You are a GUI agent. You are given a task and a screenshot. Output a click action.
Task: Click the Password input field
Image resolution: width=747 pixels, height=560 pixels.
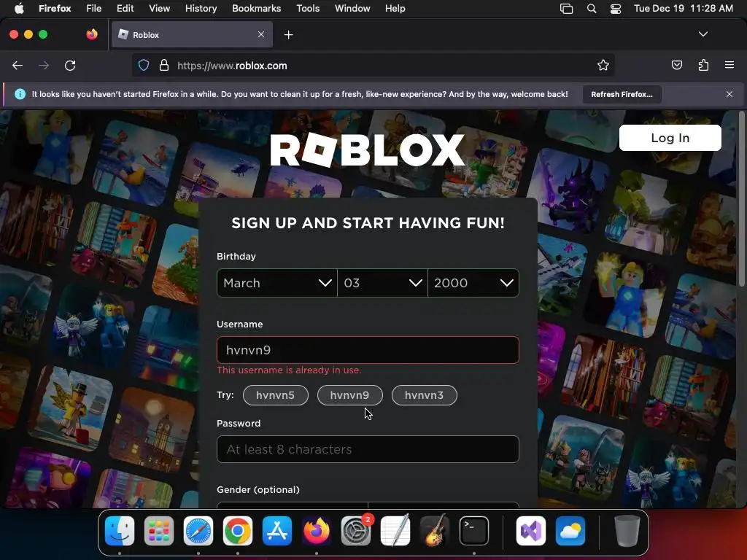point(368,449)
